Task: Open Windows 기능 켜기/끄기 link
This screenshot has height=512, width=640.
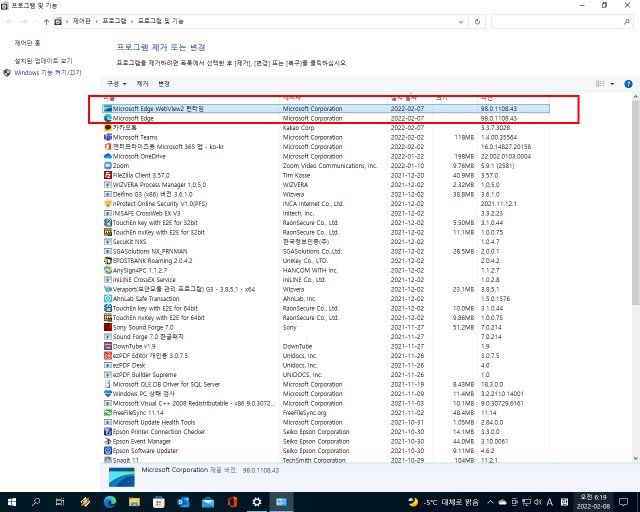Action: click(48, 73)
